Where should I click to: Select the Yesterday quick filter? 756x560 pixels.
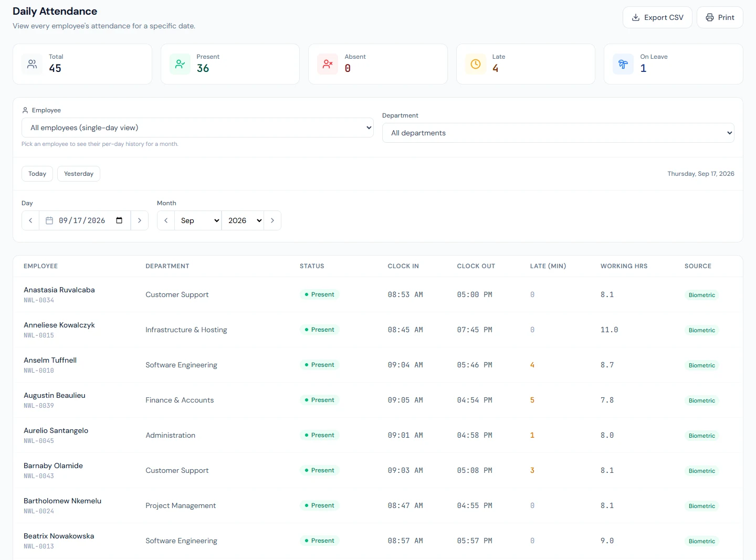tap(79, 174)
